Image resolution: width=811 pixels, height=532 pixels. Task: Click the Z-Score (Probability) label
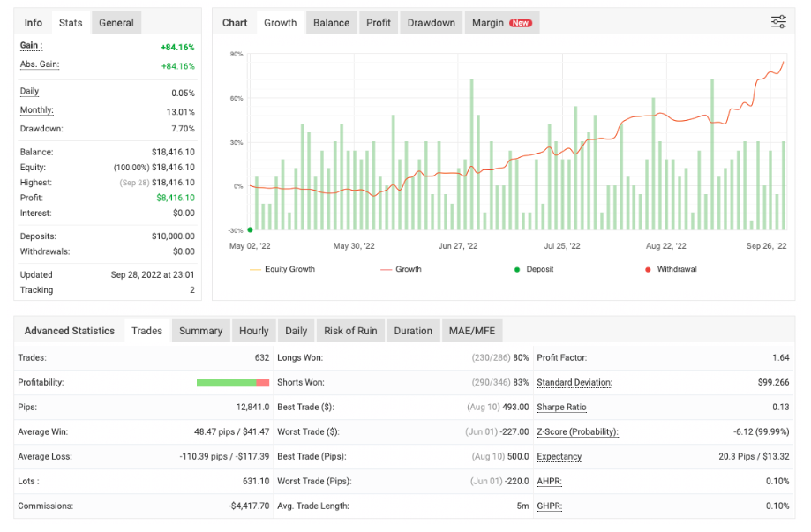[x=577, y=432]
